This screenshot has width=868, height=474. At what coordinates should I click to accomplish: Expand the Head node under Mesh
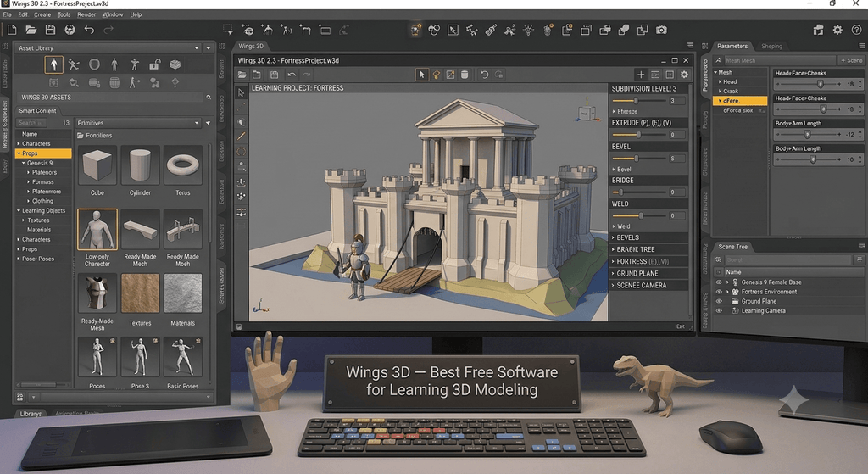[720, 81]
